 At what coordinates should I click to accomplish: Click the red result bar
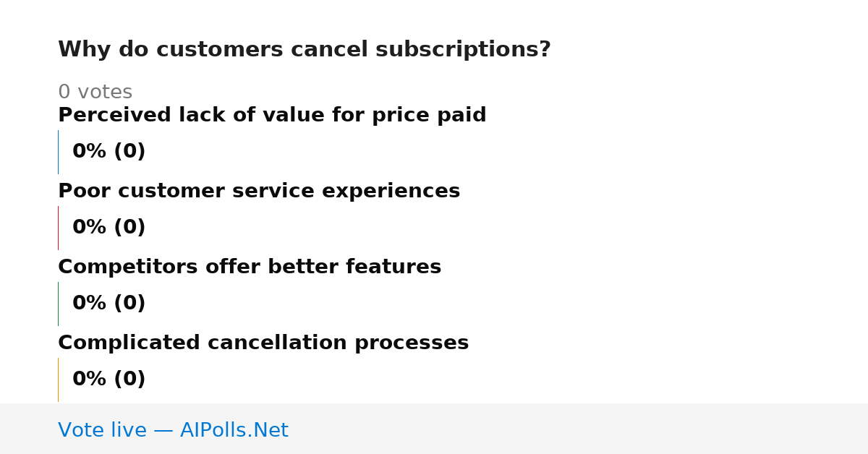[x=58, y=228]
